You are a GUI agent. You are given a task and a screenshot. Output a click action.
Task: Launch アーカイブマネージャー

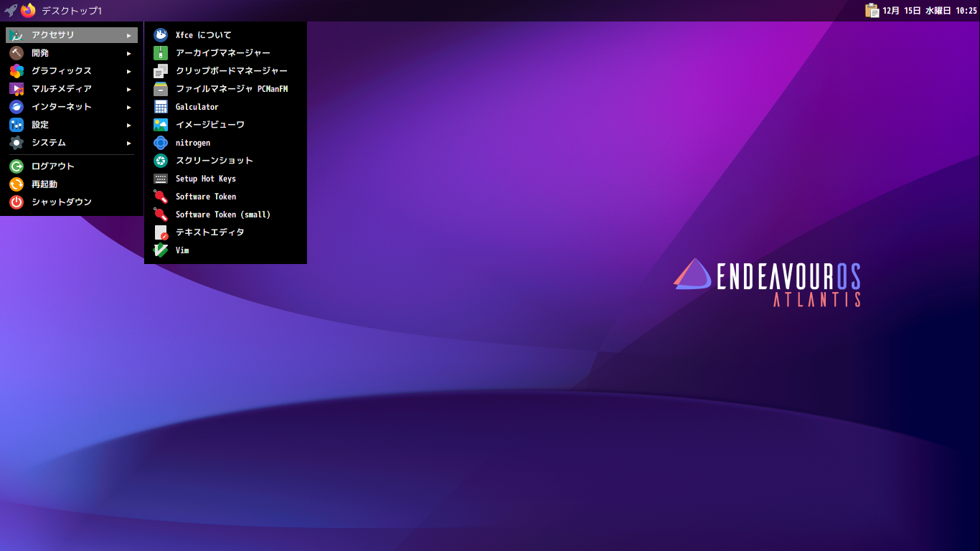coord(225,53)
